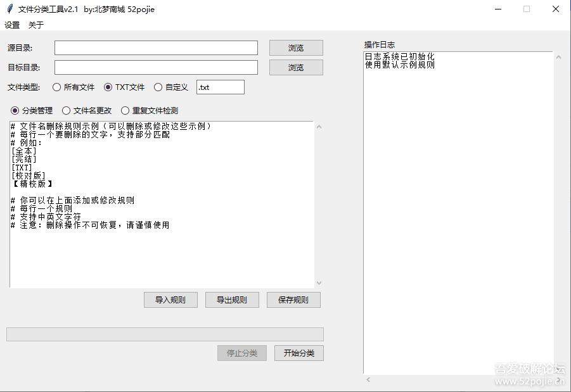
Task: Click the .txt extension input field
Action: pyautogui.click(x=220, y=87)
